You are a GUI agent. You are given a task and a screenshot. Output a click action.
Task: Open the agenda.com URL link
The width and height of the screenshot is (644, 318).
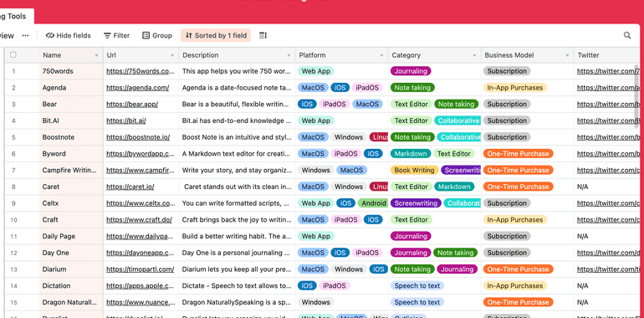(x=138, y=88)
